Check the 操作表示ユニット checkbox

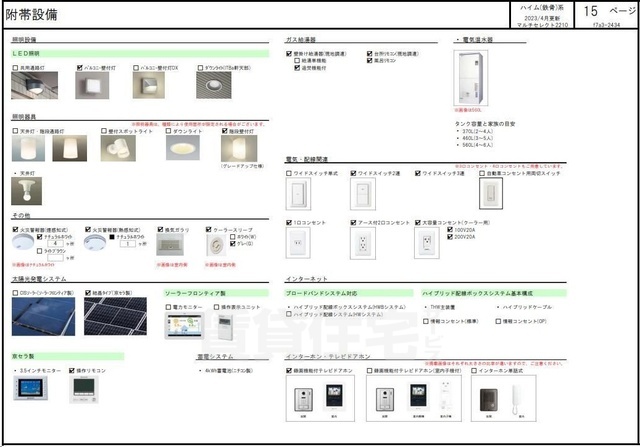(216, 307)
